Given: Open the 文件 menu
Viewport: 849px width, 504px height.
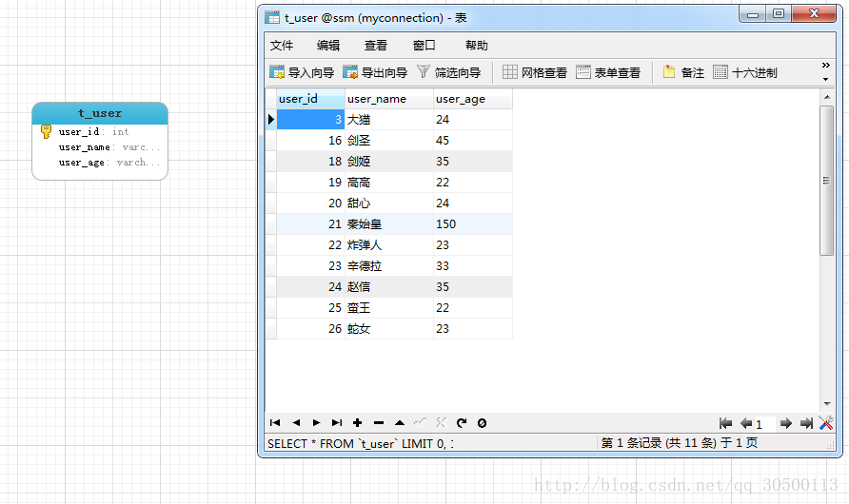Looking at the screenshot, I should click(282, 46).
